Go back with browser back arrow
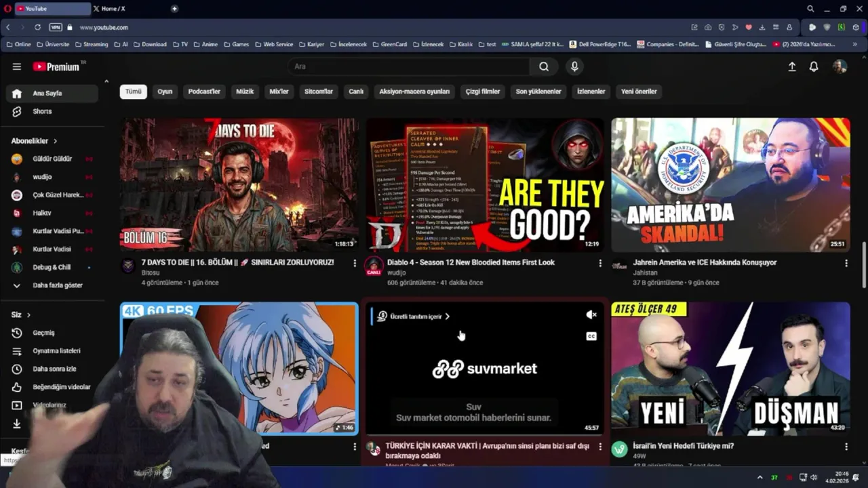This screenshot has width=868, height=488. pos(8,27)
